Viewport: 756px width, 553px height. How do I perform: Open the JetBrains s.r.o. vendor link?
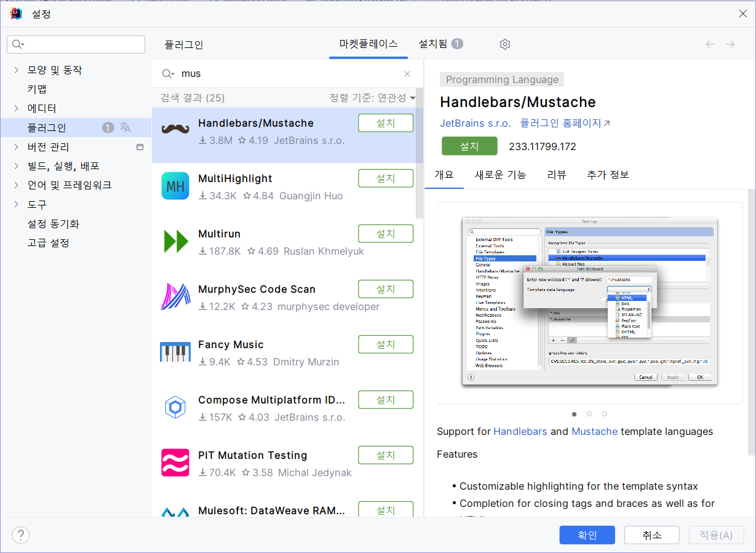click(475, 123)
